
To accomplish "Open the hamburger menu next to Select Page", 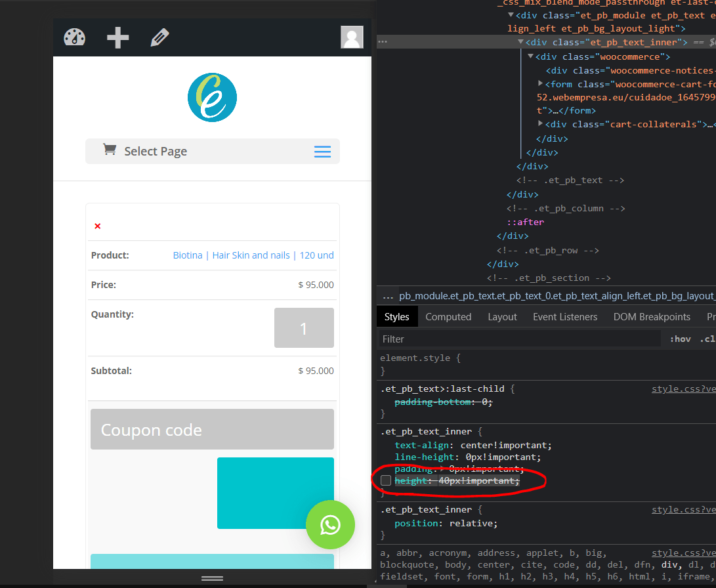I will point(322,152).
